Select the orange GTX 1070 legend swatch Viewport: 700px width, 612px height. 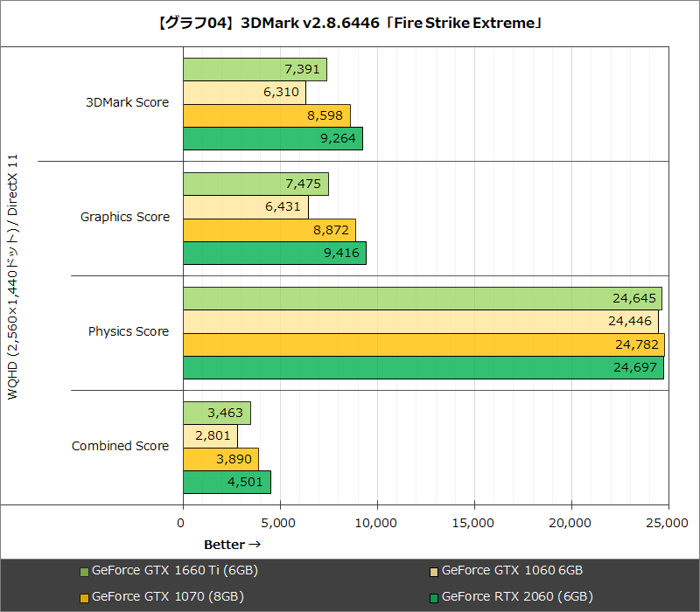pyautogui.click(x=83, y=596)
